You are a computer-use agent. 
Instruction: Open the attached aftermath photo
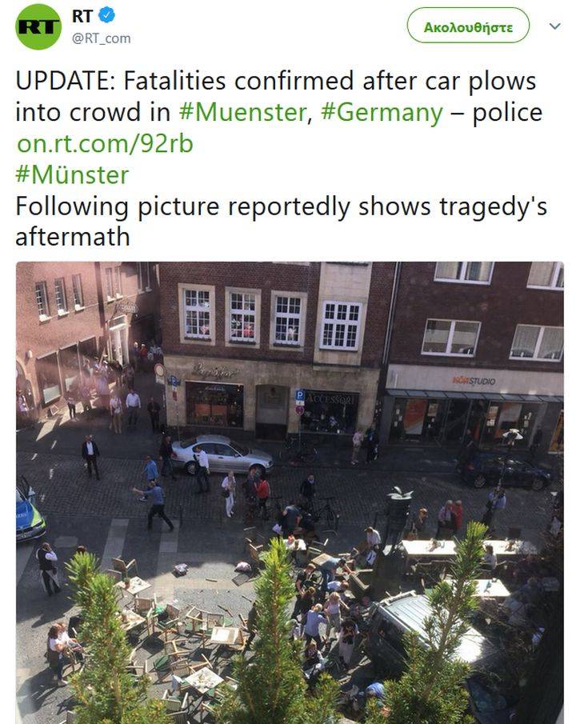click(290, 492)
